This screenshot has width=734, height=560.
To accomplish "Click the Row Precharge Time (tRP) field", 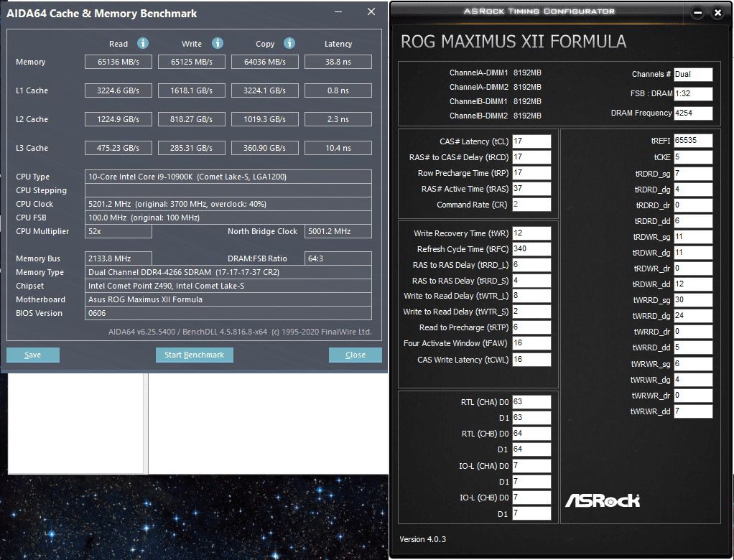I will [x=531, y=173].
